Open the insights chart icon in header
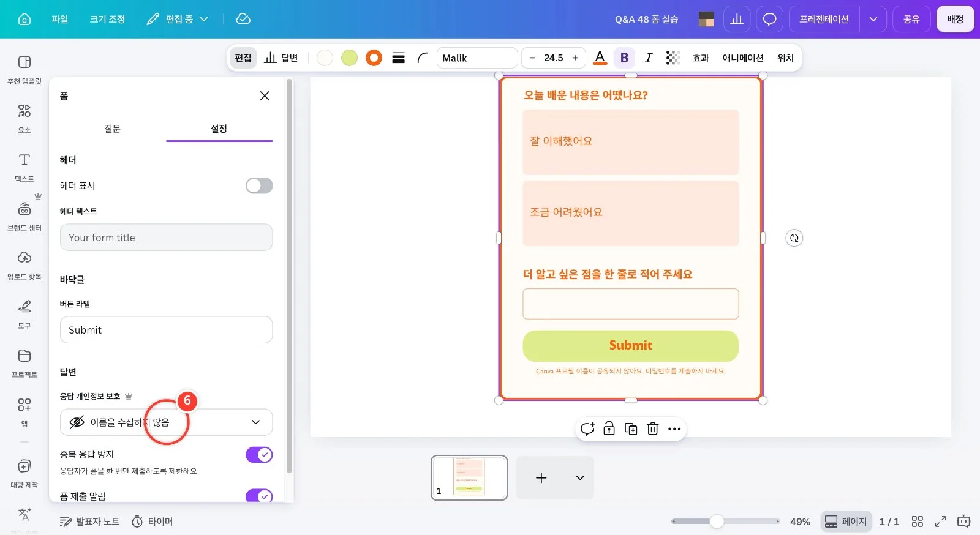Screen dimensions: 980x535 click(x=737, y=19)
